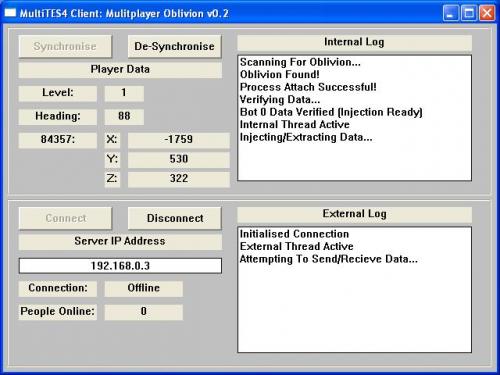Image resolution: width=500 pixels, height=375 pixels.
Task: Click the MultiTES4 window icon in title bar
Action: 10,13
